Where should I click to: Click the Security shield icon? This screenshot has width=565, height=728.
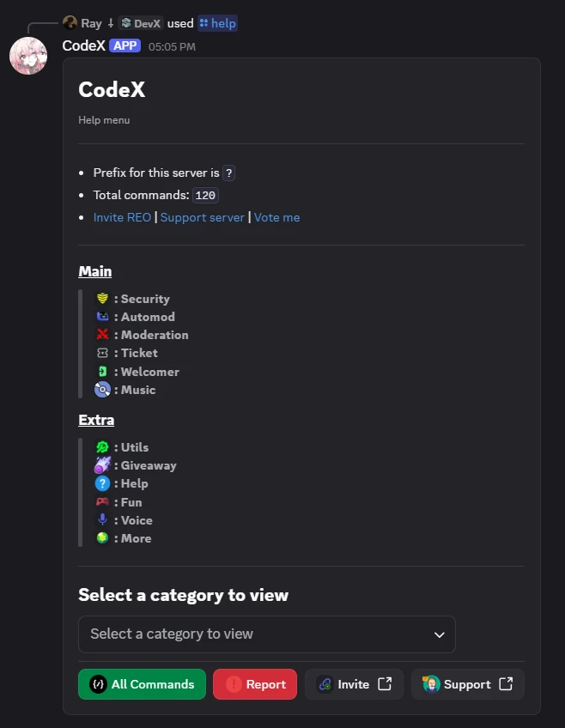point(102,299)
